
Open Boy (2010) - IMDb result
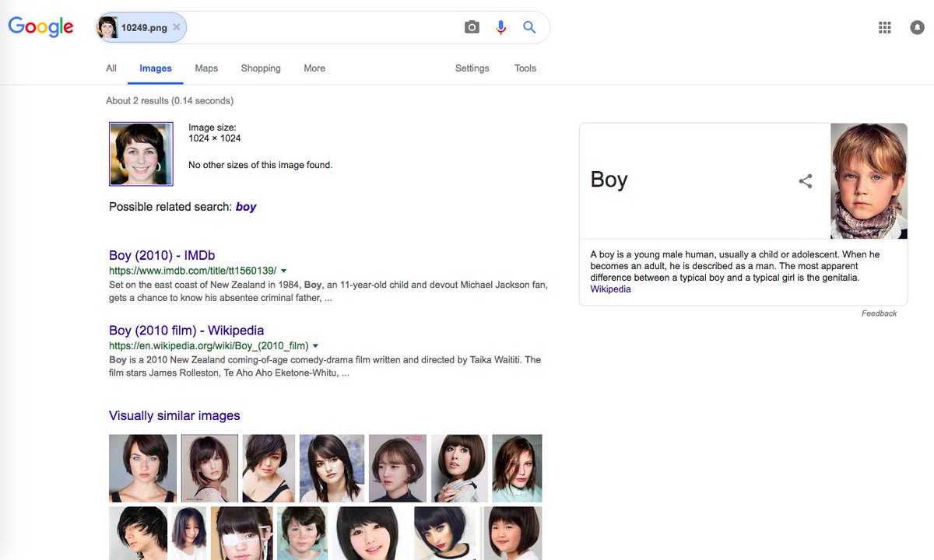click(162, 255)
